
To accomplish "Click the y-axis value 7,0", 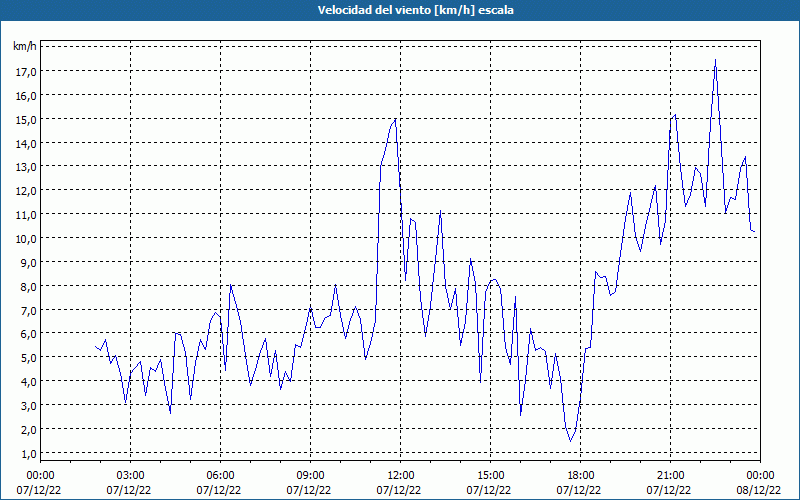I will click(x=29, y=311).
